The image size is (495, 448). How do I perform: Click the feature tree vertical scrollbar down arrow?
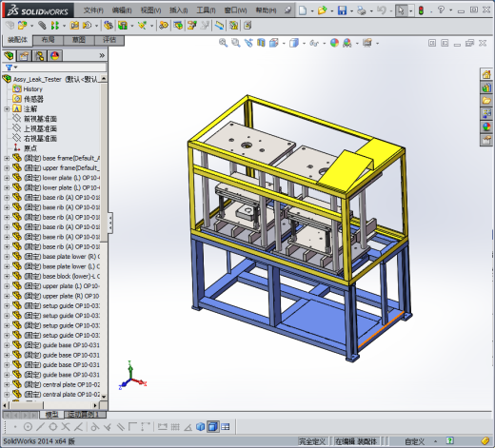[104, 397]
